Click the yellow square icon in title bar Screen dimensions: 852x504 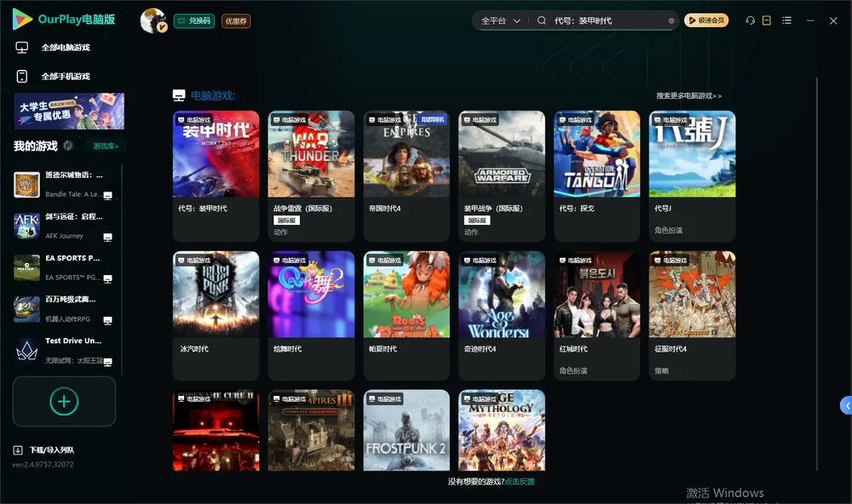[767, 20]
